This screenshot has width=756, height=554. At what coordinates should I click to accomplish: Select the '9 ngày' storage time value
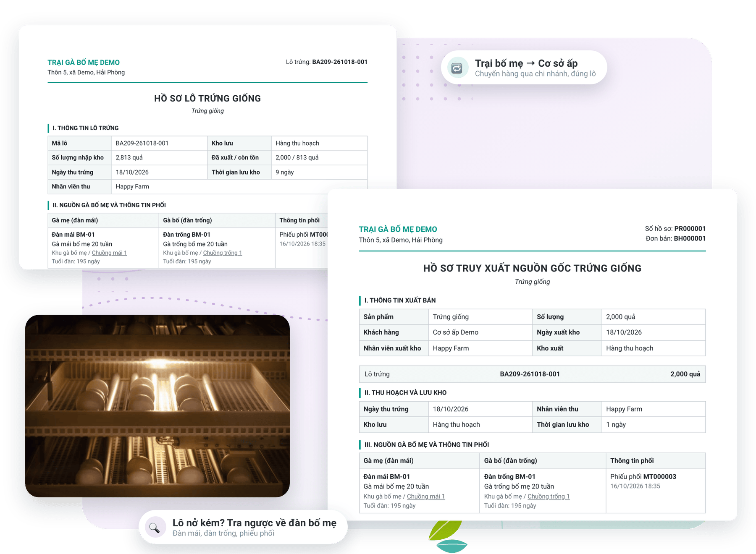point(285,172)
